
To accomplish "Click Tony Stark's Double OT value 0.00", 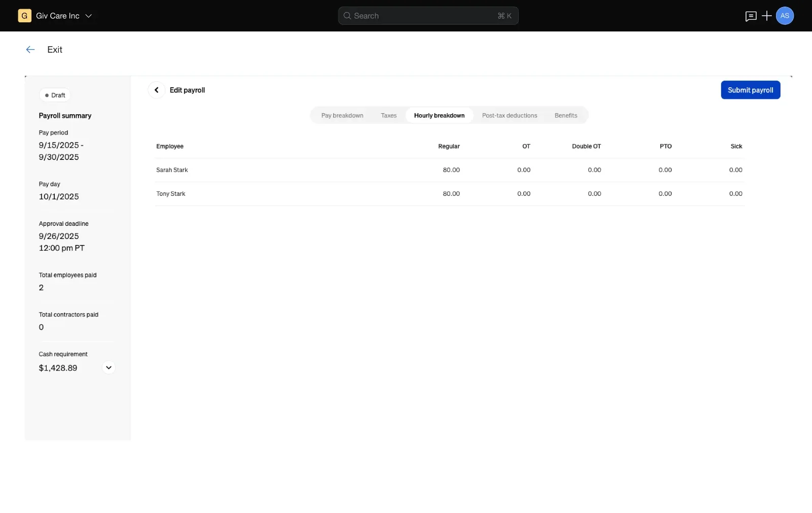I will (594, 194).
